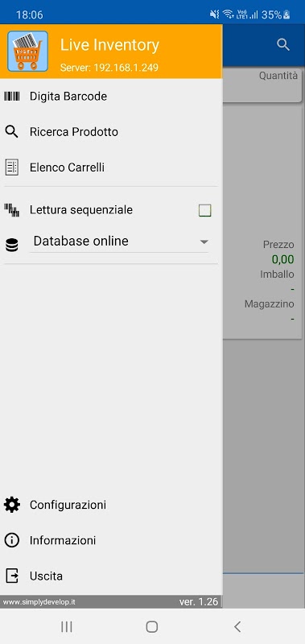Tap the Uscita exit door icon
The image size is (305, 644).
(x=11, y=576)
